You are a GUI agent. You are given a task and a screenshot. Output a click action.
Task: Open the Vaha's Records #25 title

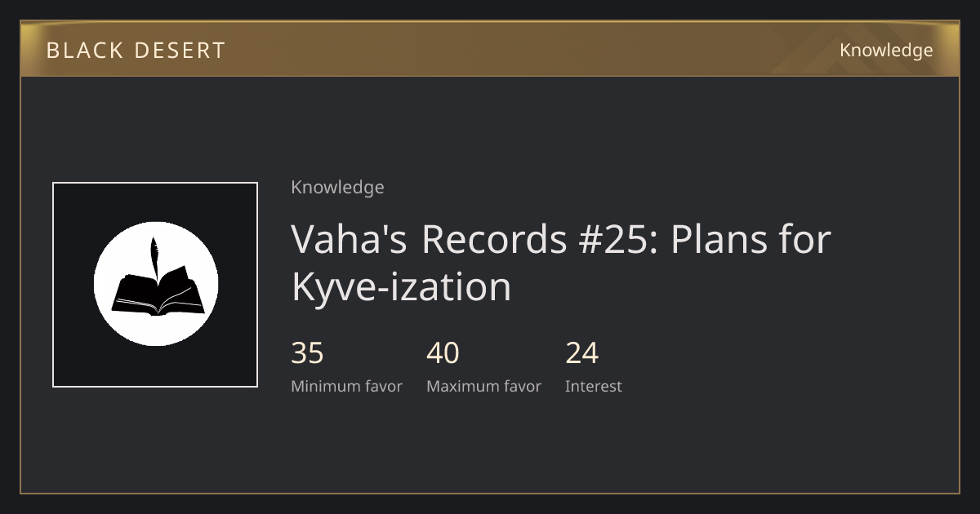click(x=561, y=262)
